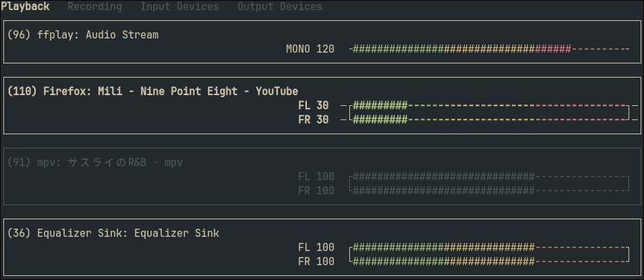Toggle the mpv channel lock bracket
644x280 pixels.
click(x=627, y=184)
